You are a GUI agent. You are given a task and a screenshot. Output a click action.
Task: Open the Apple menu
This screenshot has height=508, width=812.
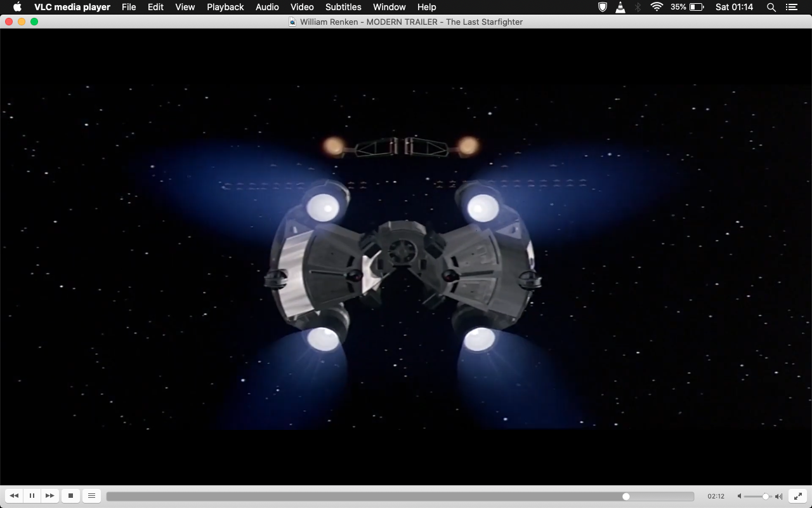click(x=18, y=7)
